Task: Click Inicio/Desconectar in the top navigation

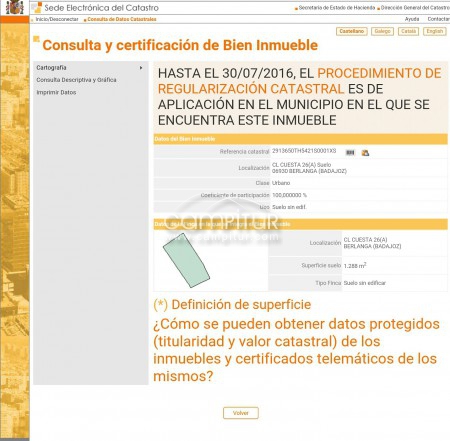Action: [57, 19]
